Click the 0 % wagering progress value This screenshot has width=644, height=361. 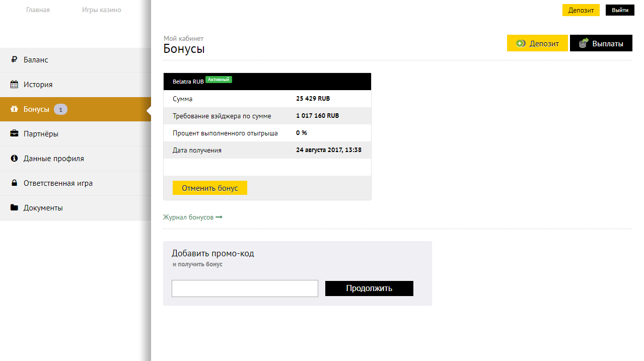(x=302, y=133)
